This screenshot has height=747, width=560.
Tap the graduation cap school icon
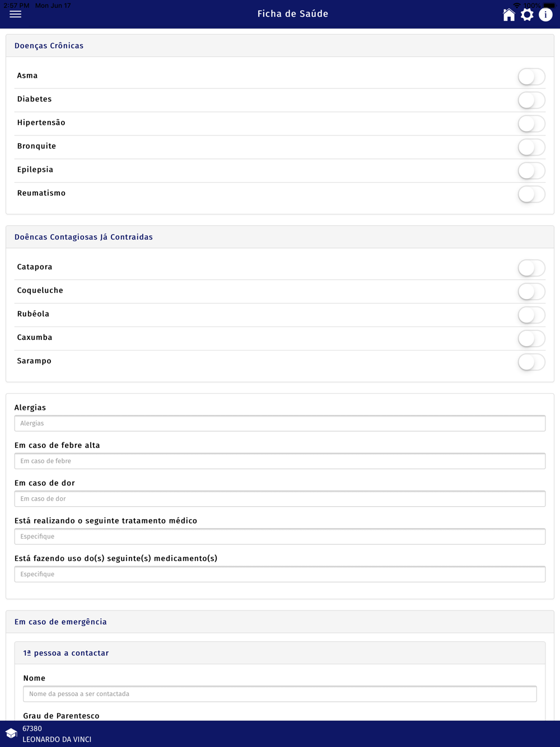pos(11,734)
